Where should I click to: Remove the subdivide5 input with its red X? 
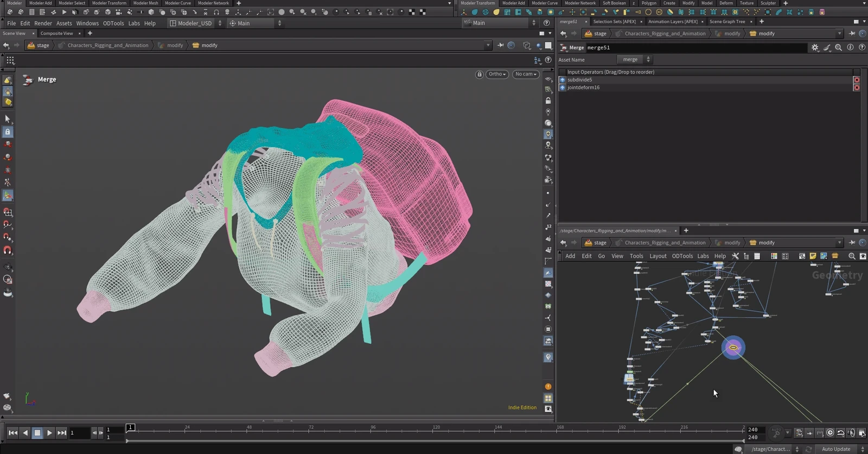857,80
